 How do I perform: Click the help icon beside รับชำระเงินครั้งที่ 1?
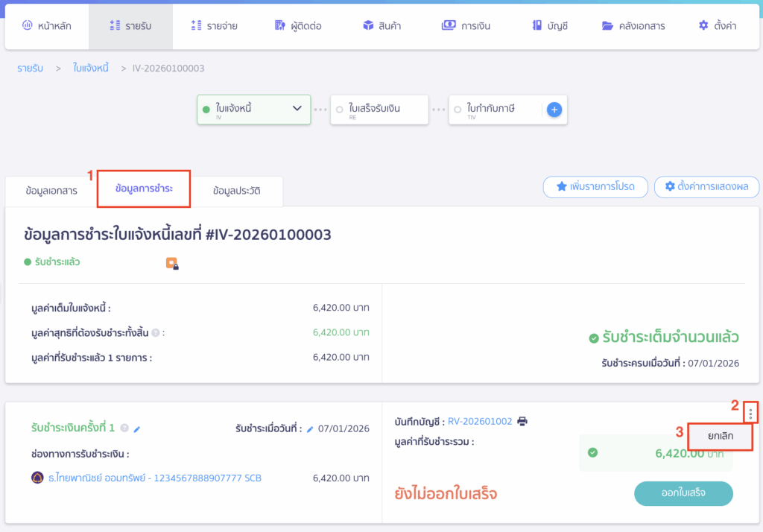tap(124, 428)
